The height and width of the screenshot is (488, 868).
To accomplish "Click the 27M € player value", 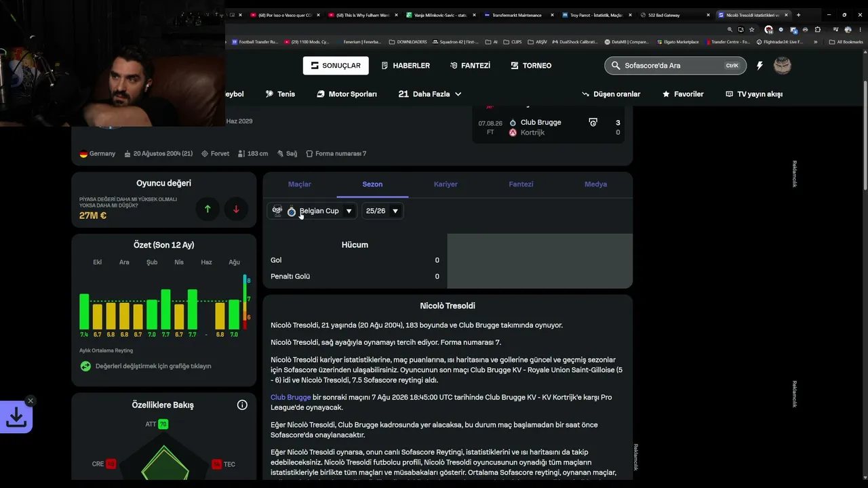I will tap(93, 216).
